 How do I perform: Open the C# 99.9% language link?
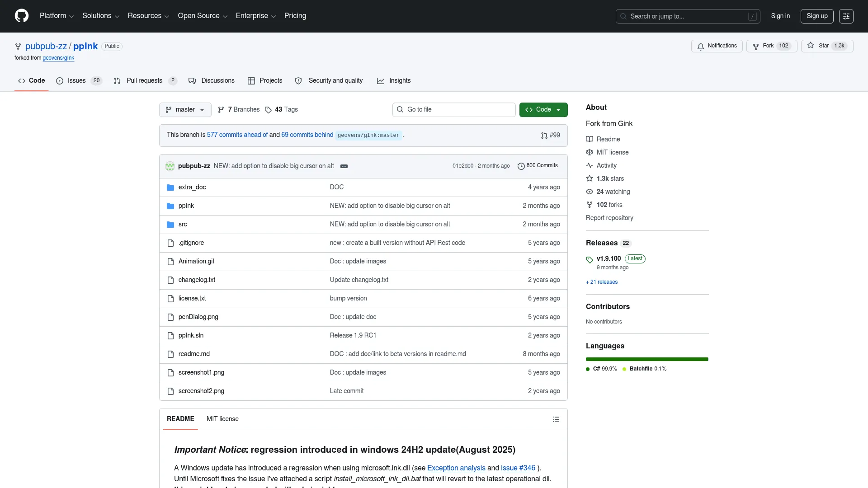601,369
